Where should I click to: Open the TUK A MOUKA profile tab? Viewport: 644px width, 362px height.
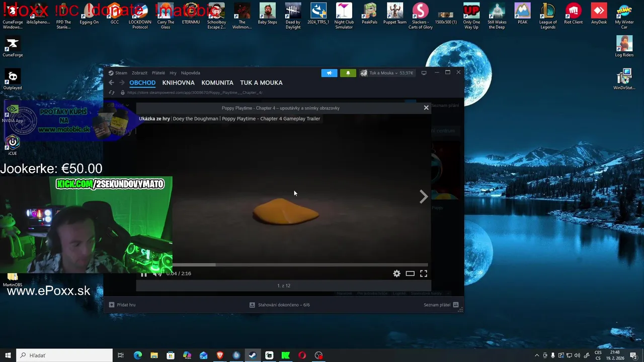point(261,82)
